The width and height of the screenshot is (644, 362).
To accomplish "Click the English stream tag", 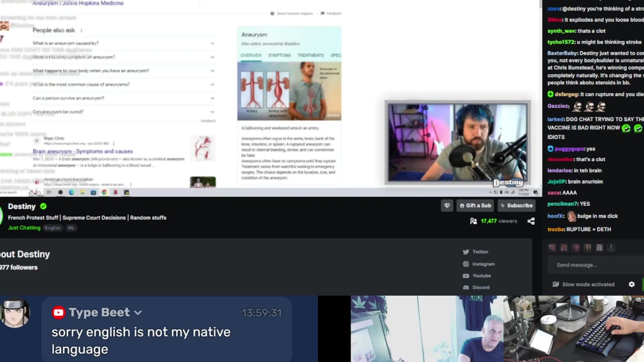I will [52, 228].
